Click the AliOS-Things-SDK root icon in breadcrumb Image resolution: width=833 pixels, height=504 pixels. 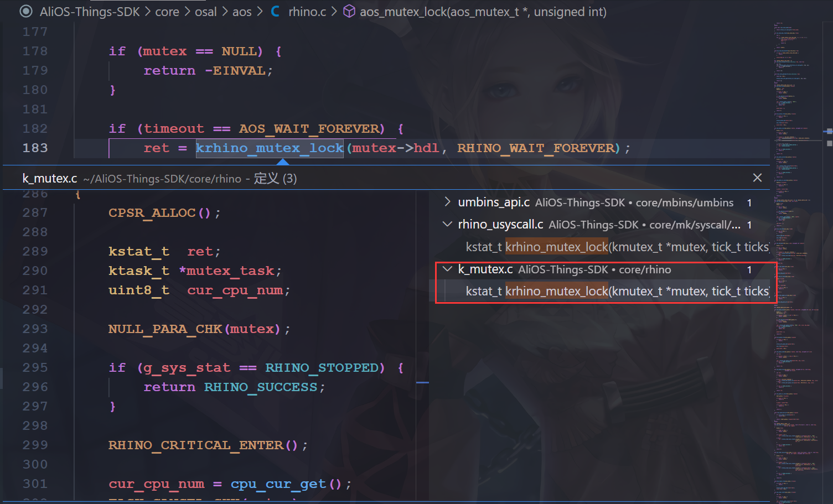coord(25,12)
